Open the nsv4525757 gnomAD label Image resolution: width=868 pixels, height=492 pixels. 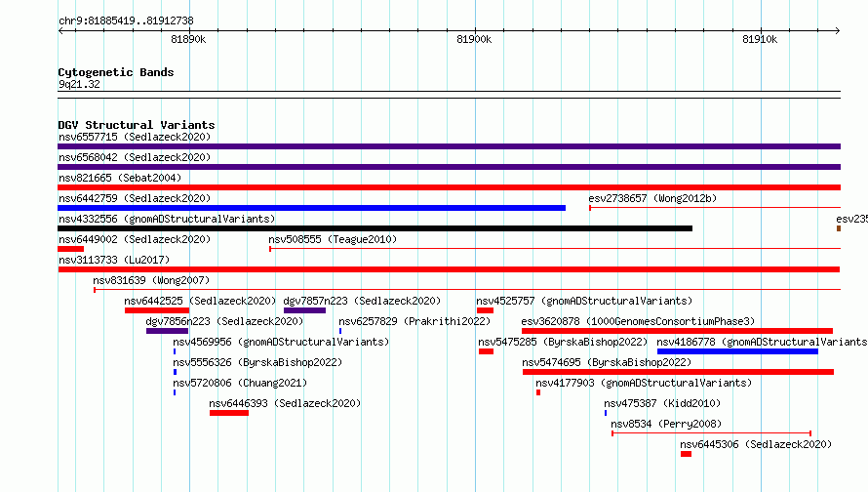584,301
